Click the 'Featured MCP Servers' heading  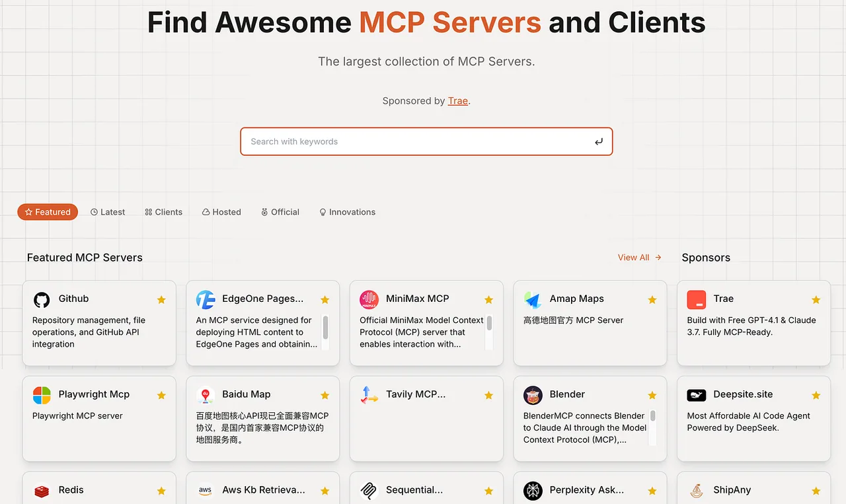(85, 258)
